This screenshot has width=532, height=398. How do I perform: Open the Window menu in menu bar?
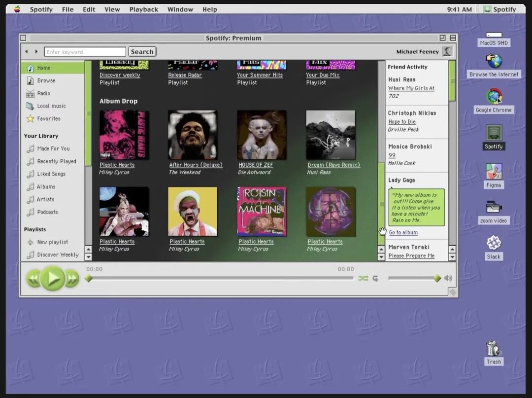[180, 9]
